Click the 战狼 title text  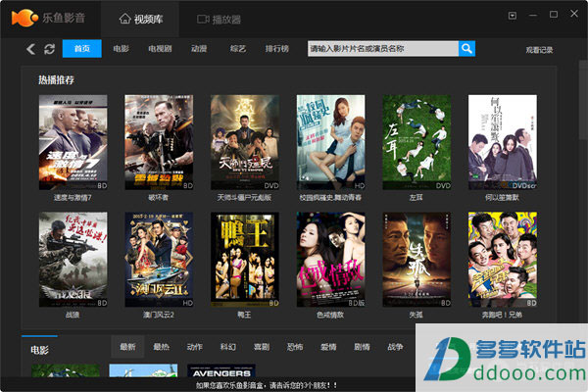tap(73, 315)
